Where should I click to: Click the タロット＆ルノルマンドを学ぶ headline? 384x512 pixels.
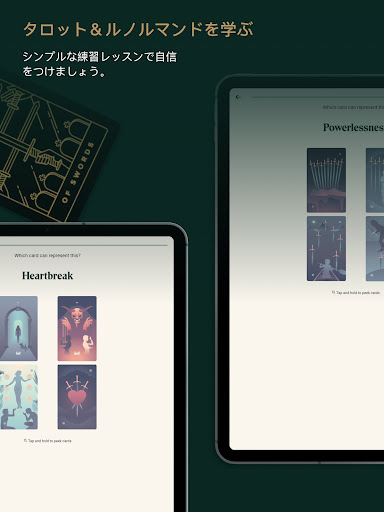[x=138, y=29]
